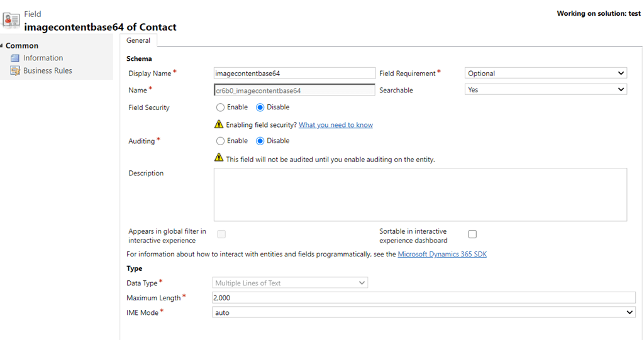
Task: Click the Business Rules icon
Action: coord(15,71)
